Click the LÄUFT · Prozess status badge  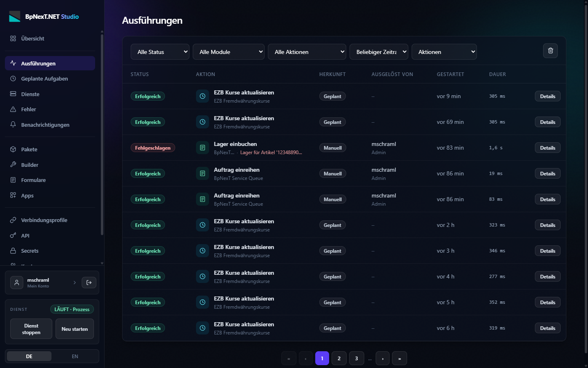click(72, 309)
